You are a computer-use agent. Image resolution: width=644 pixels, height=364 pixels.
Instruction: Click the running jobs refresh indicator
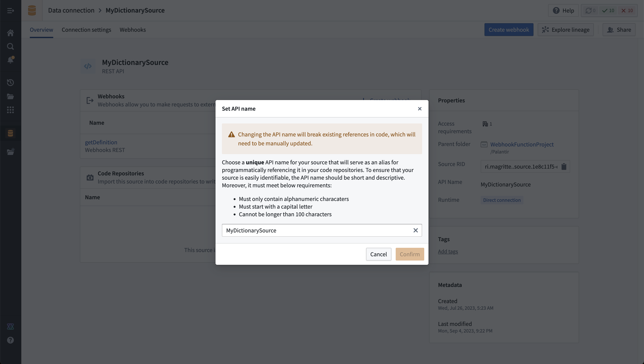pos(590,10)
